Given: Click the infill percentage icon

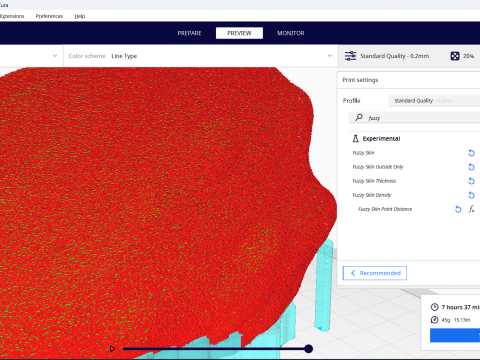Looking at the screenshot, I should point(455,56).
